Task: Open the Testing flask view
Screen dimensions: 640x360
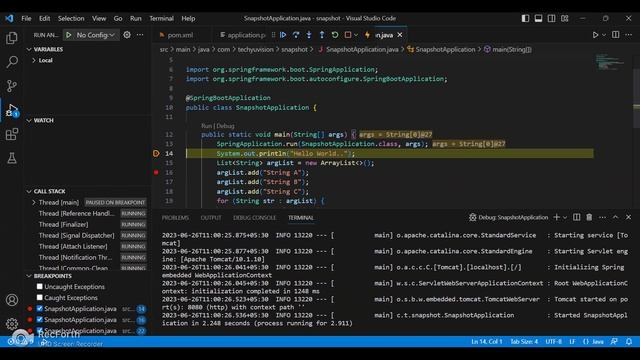Action: tap(12, 158)
